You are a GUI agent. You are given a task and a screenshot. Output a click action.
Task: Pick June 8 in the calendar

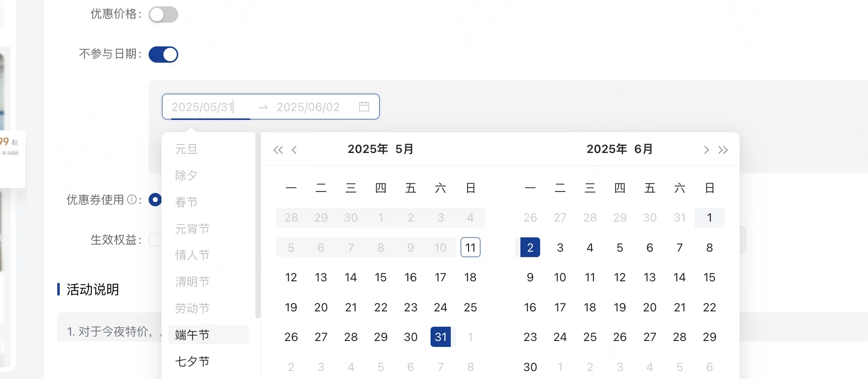pyautogui.click(x=710, y=247)
